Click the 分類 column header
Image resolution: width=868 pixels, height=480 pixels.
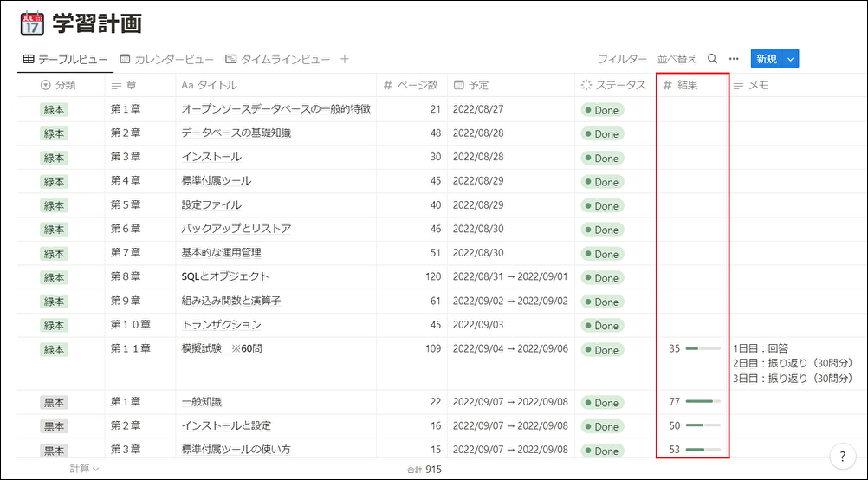click(x=58, y=85)
